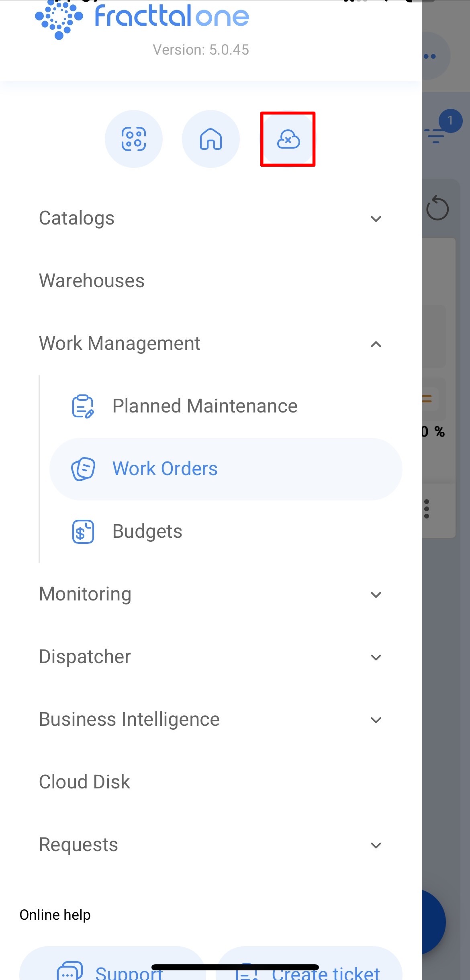Click the Budgets dollar icon
Screen dimensions: 470x980
coord(83,532)
